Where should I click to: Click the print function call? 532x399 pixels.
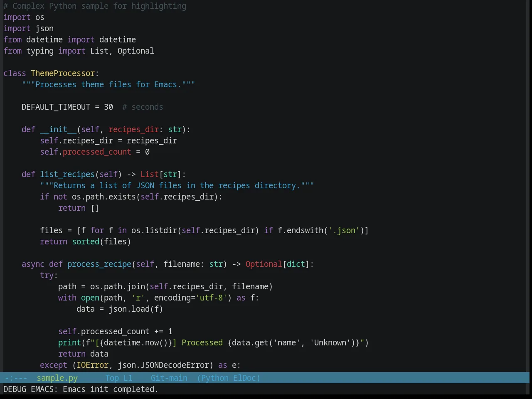click(x=69, y=342)
